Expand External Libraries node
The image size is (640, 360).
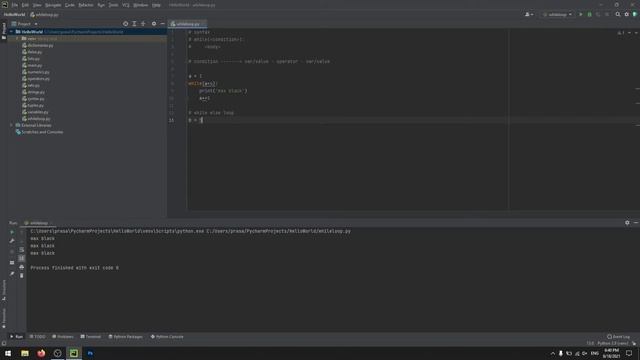point(11,125)
